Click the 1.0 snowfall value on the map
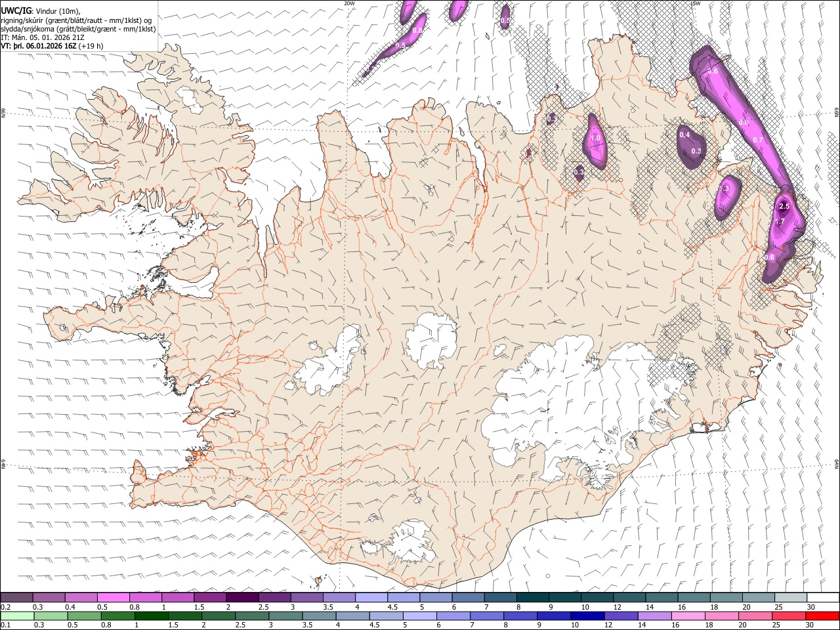The height and width of the screenshot is (630, 840). pos(596,138)
